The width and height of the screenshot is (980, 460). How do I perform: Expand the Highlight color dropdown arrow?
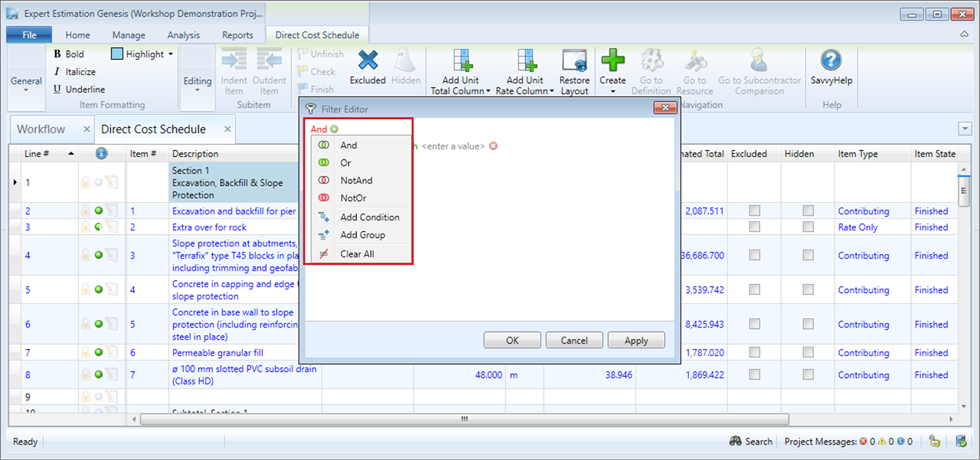(x=171, y=54)
